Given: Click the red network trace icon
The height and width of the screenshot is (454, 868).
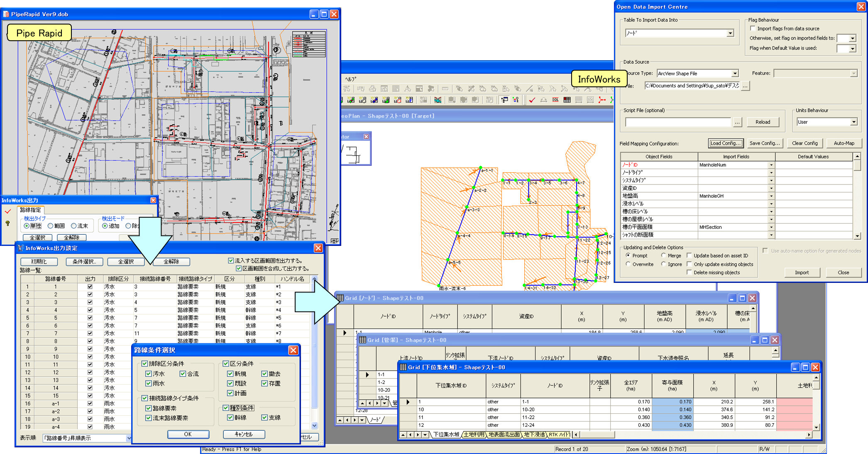Looking at the screenshot, I should [601, 100].
